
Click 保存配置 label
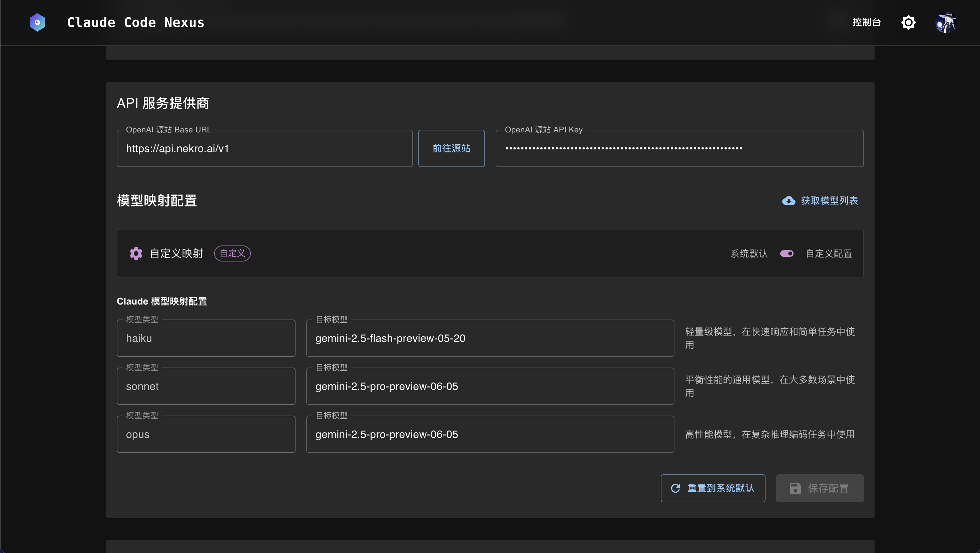(x=828, y=488)
